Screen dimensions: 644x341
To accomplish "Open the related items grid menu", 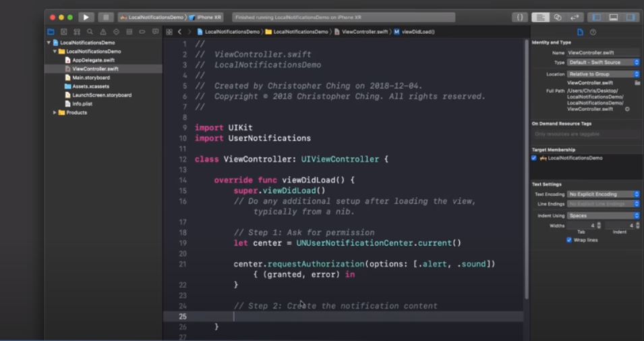I will 169,32.
